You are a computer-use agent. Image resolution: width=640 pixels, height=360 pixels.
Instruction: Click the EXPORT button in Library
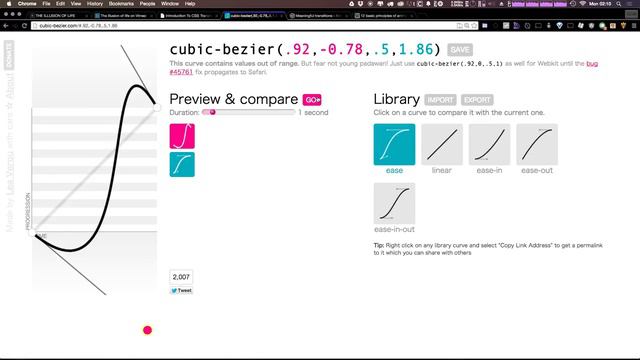coord(477,100)
